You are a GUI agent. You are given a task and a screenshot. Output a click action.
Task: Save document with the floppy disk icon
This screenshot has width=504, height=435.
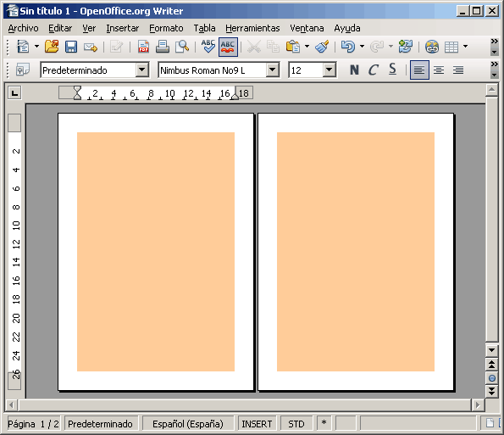[x=71, y=47]
